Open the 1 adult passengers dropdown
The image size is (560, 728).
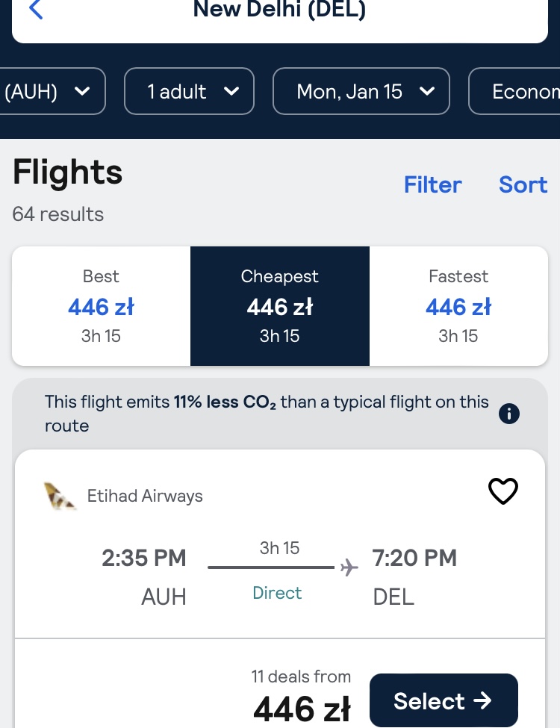point(189,91)
